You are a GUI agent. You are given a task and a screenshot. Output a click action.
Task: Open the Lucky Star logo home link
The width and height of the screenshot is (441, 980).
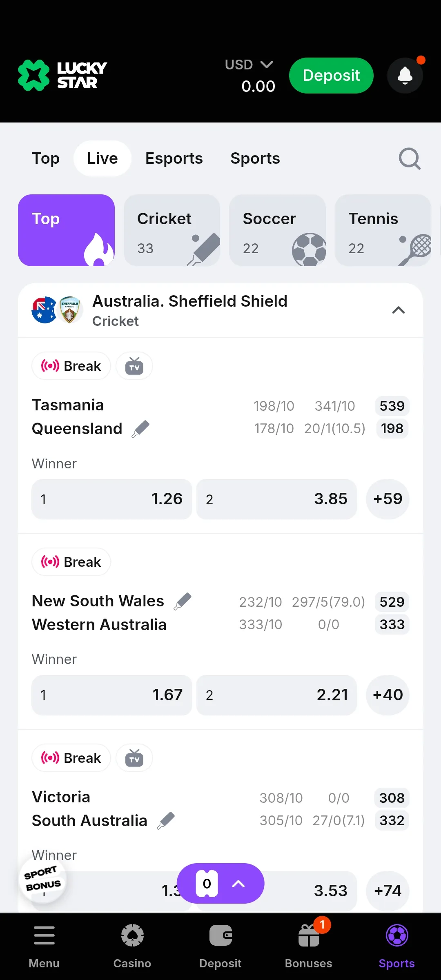62,76
